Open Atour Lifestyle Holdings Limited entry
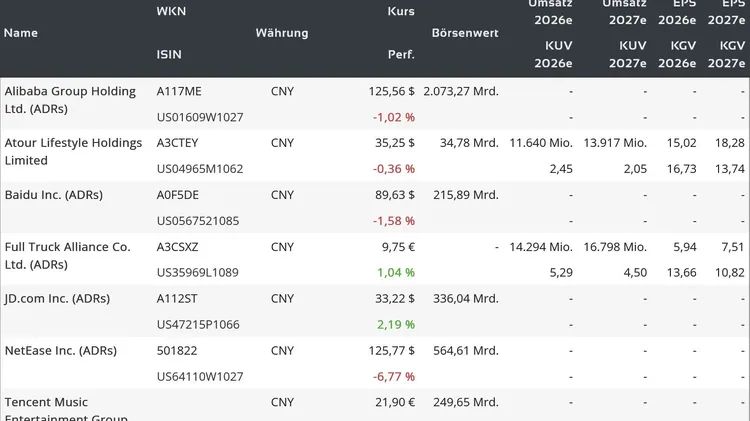The image size is (750, 421). point(73,152)
